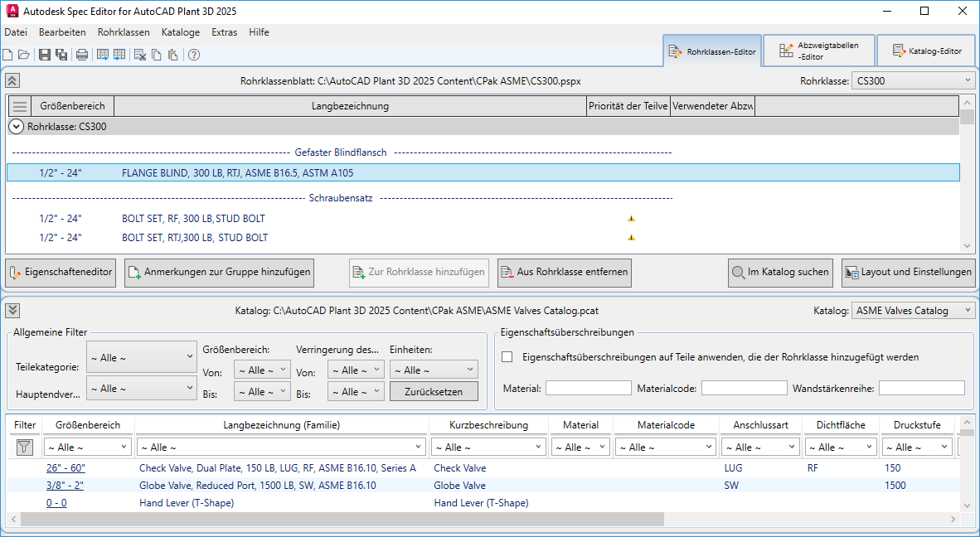
Task: Click Aus Rohrklasse entfernen button
Action: point(565,273)
